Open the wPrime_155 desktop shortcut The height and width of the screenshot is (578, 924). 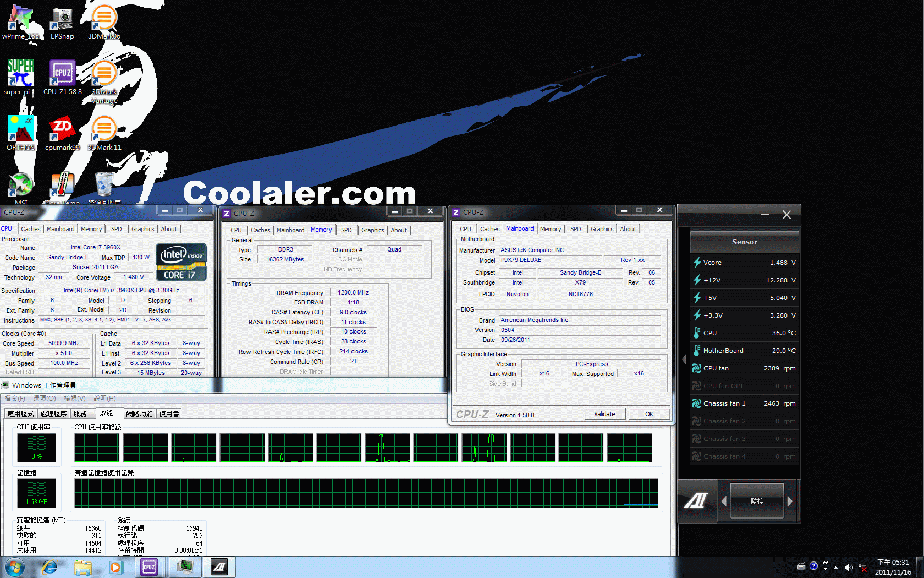point(21,22)
